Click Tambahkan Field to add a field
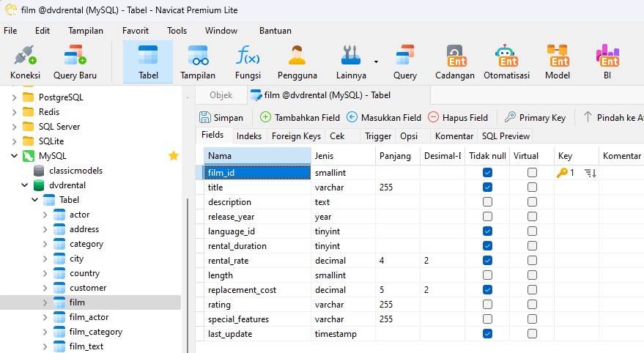644x353 pixels. pyautogui.click(x=300, y=118)
